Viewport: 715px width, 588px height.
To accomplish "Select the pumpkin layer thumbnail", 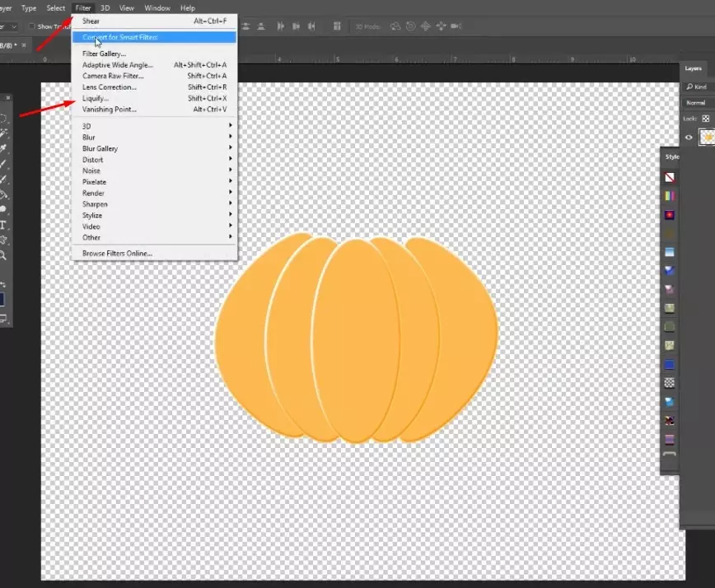I will coord(708,138).
